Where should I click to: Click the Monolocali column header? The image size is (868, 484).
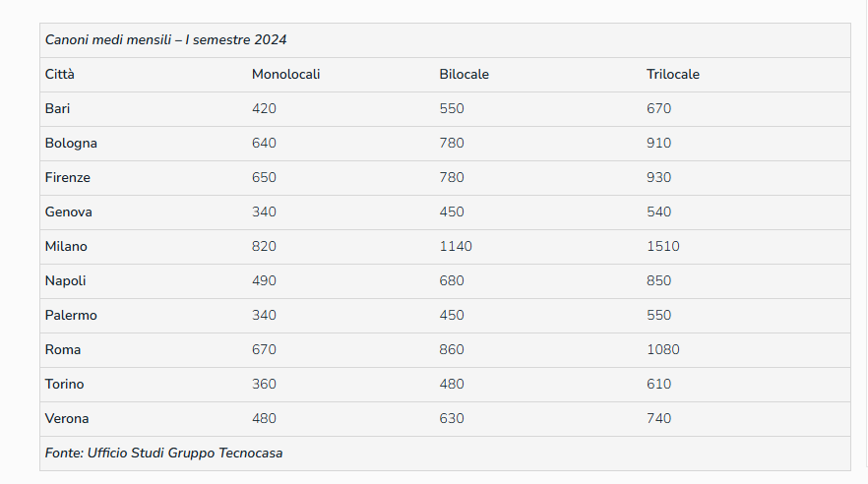pos(285,75)
